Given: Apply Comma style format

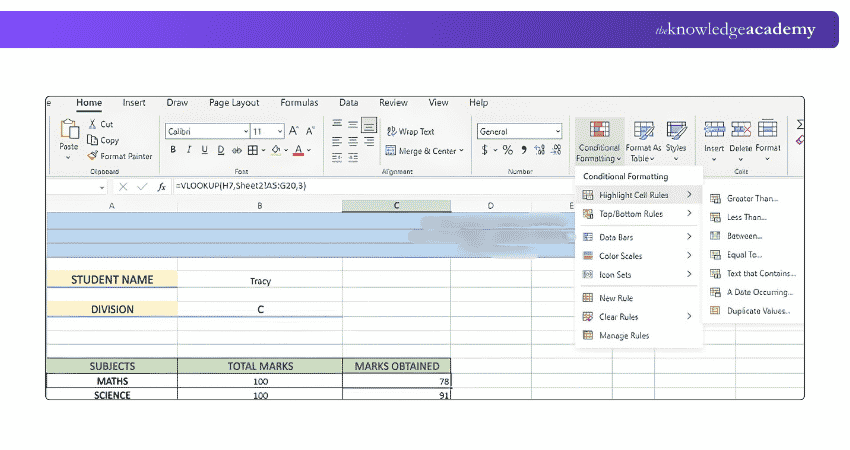Looking at the screenshot, I should (x=524, y=150).
